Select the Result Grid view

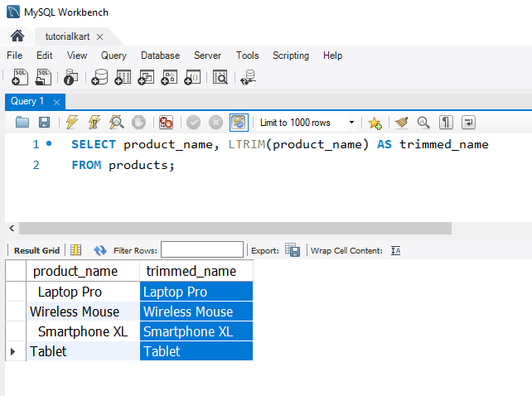36,250
